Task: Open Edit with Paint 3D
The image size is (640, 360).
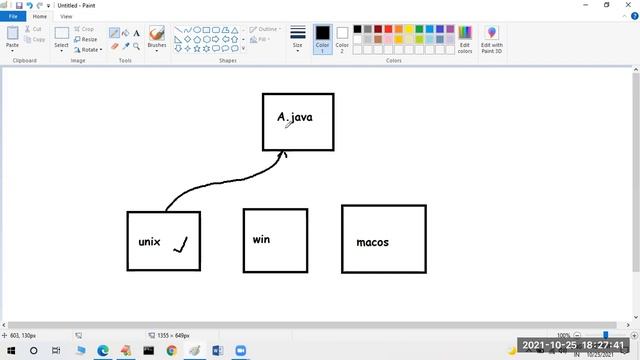Action: point(491,40)
